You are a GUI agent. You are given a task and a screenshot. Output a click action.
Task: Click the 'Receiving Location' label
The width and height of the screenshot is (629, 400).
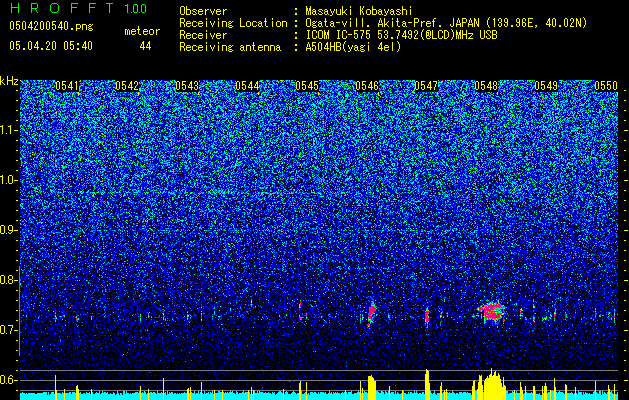233,23
